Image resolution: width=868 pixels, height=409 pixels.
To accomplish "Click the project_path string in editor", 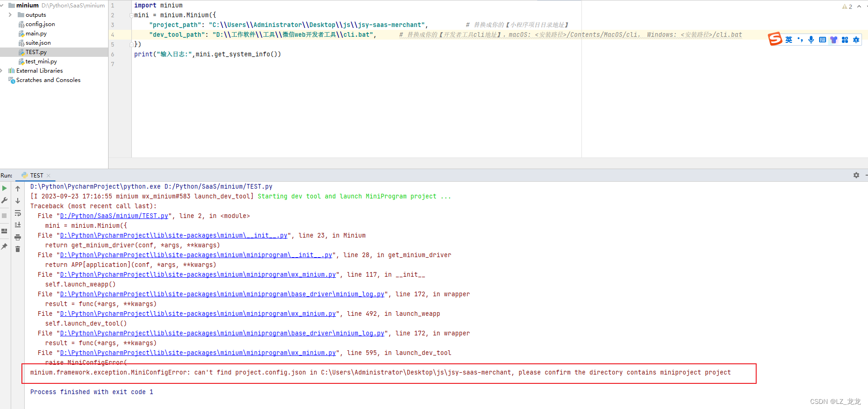I will (317, 25).
